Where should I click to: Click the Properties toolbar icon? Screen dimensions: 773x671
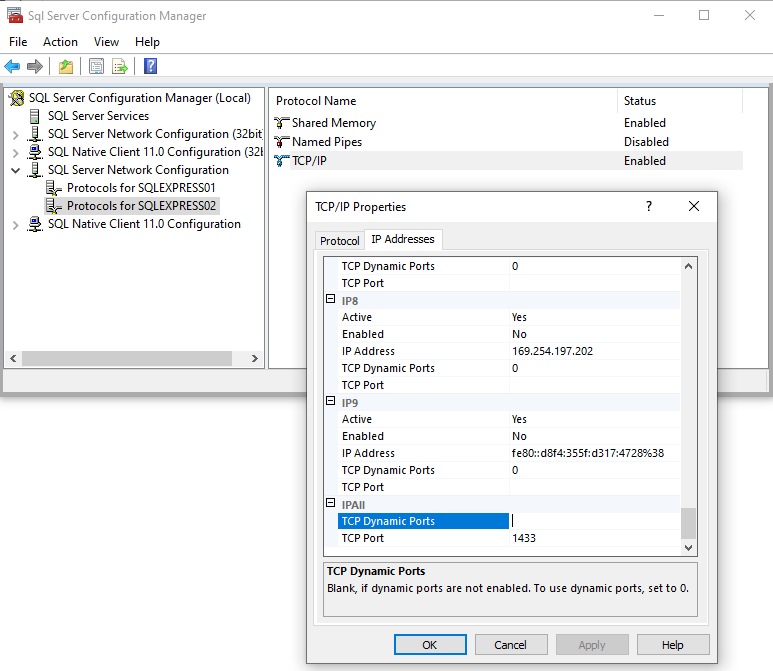96,67
